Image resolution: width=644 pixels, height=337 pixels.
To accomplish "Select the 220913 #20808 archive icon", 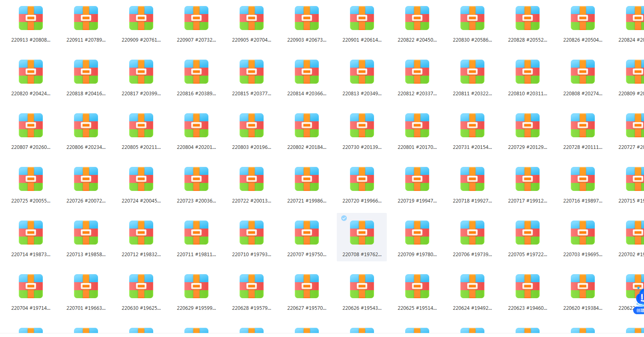I will point(31,18).
